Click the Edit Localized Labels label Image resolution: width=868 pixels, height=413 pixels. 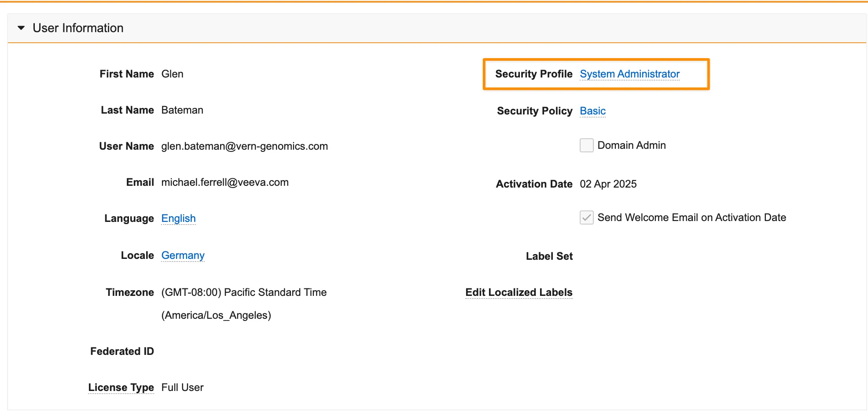click(519, 292)
